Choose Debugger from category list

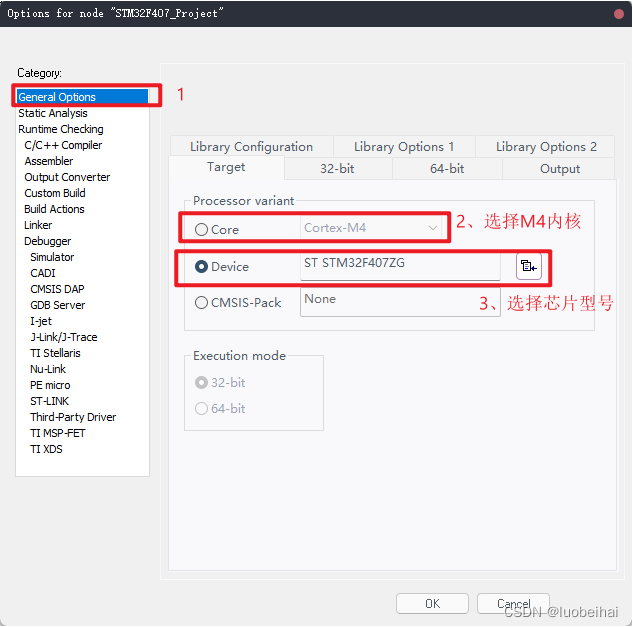pyautogui.click(x=47, y=241)
